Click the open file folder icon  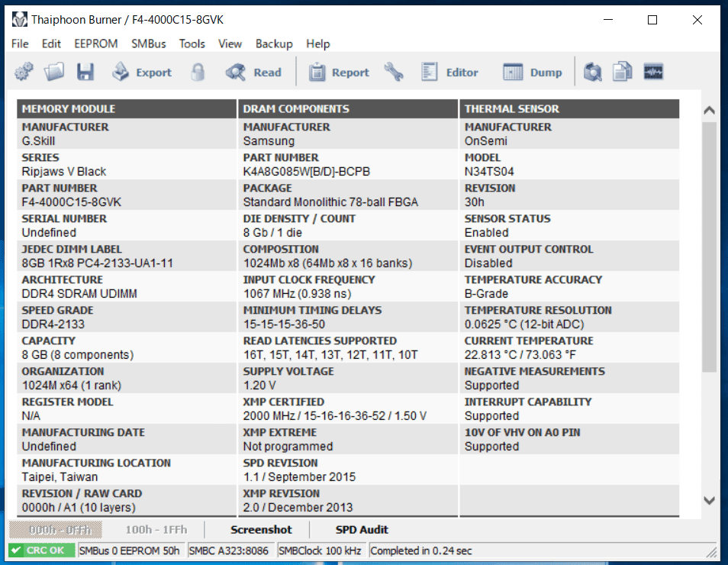click(x=54, y=72)
